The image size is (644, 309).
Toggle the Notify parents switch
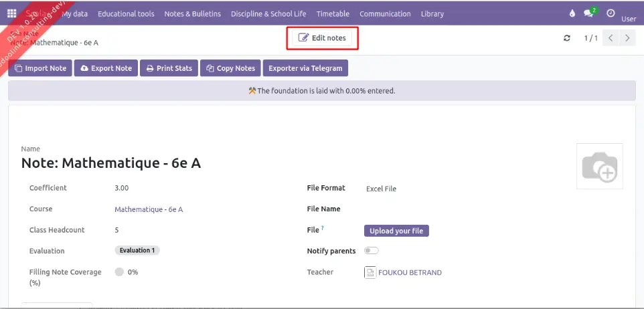tap(371, 251)
